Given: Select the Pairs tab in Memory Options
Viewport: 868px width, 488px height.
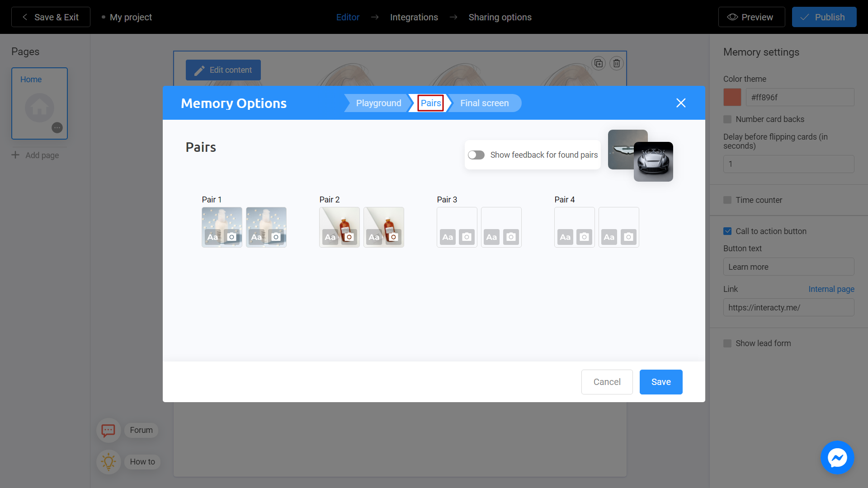Looking at the screenshot, I should pyautogui.click(x=430, y=103).
